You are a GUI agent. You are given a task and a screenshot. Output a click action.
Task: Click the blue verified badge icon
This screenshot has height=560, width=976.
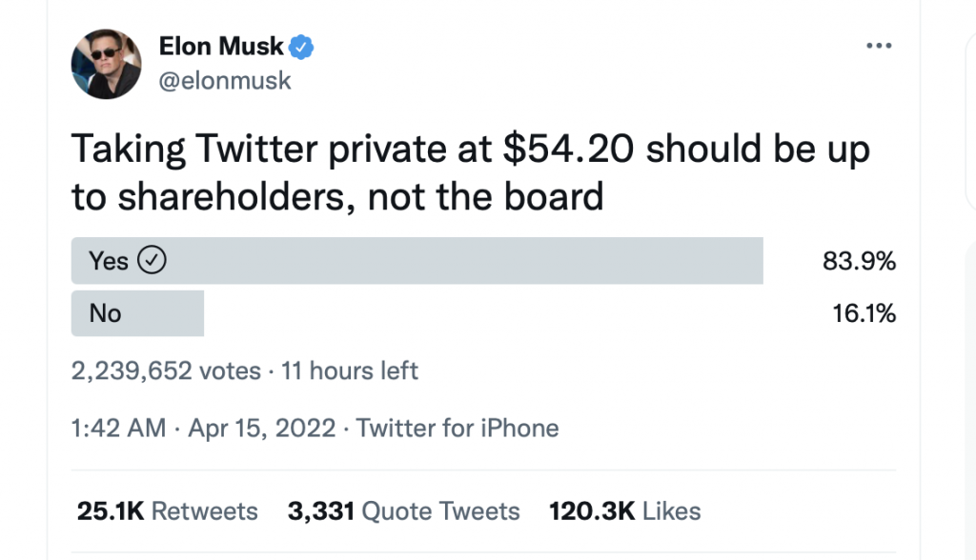coord(302,46)
